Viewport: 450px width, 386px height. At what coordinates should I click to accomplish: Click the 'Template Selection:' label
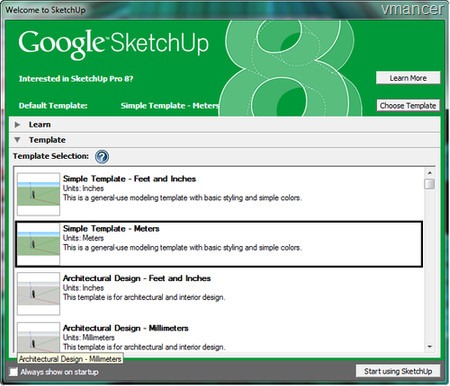pos(51,156)
